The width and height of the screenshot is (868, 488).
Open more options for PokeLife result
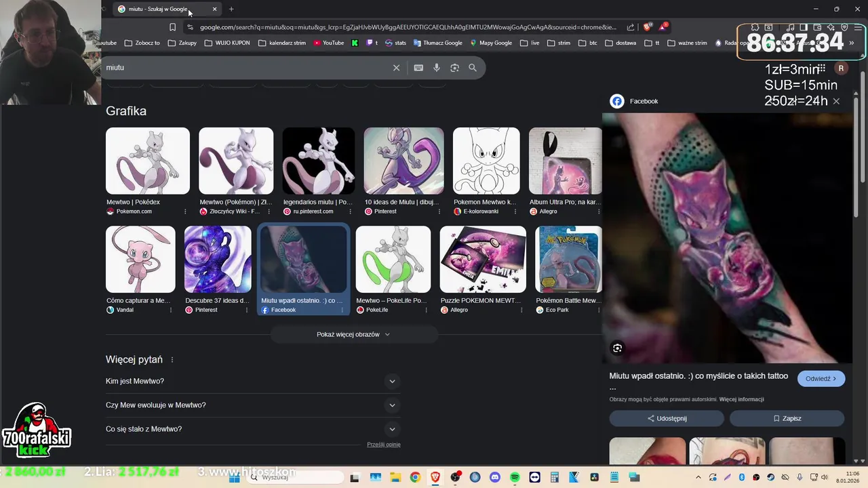pyautogui.click(x=426, y=310)
